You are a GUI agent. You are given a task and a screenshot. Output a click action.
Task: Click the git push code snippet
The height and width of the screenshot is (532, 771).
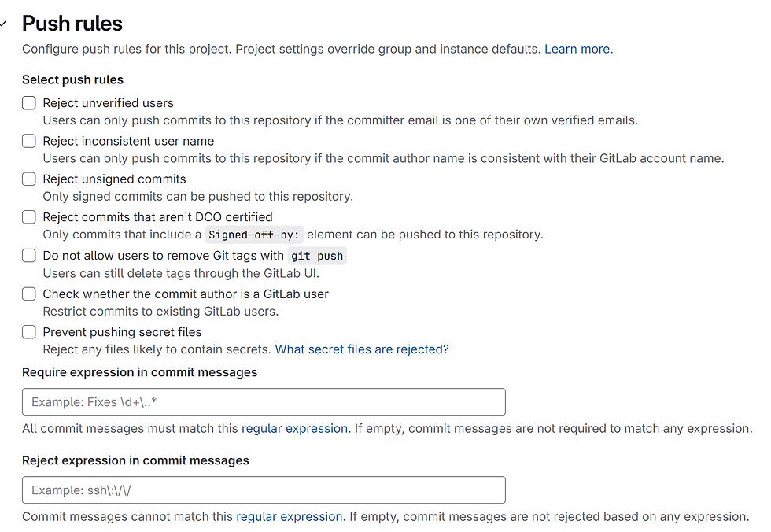click(x=317, y=257)
